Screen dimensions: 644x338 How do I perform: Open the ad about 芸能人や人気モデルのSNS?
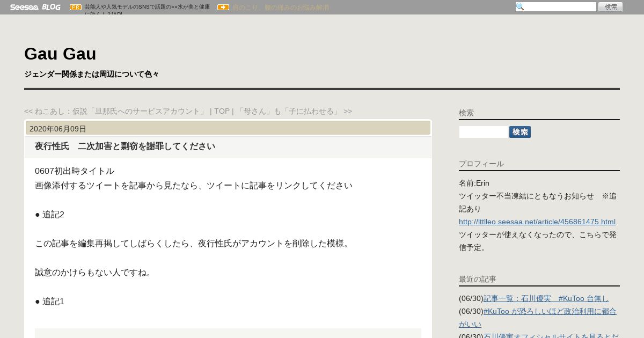point(148,9)
